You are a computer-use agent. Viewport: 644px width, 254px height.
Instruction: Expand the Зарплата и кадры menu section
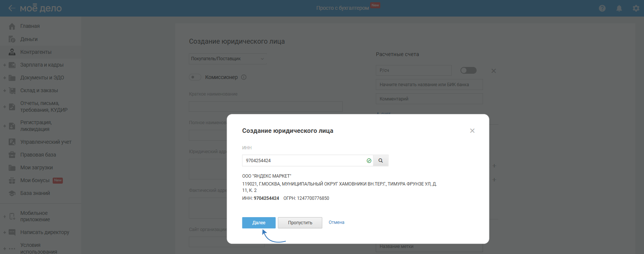click(5, 65)
